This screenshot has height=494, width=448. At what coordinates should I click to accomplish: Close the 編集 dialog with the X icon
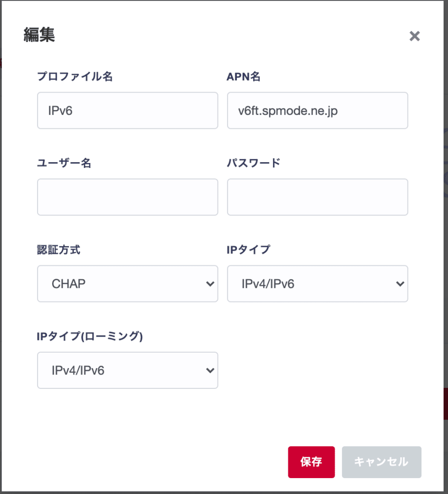click(x=414, y=36)
